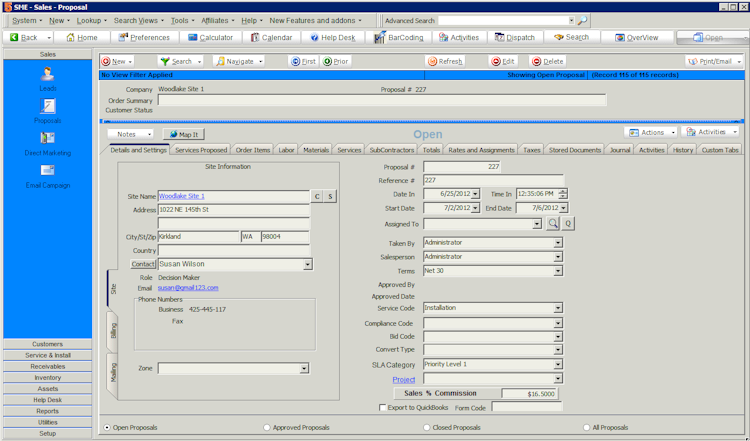Click the Woodlake Site 1 link

(181, 196)
